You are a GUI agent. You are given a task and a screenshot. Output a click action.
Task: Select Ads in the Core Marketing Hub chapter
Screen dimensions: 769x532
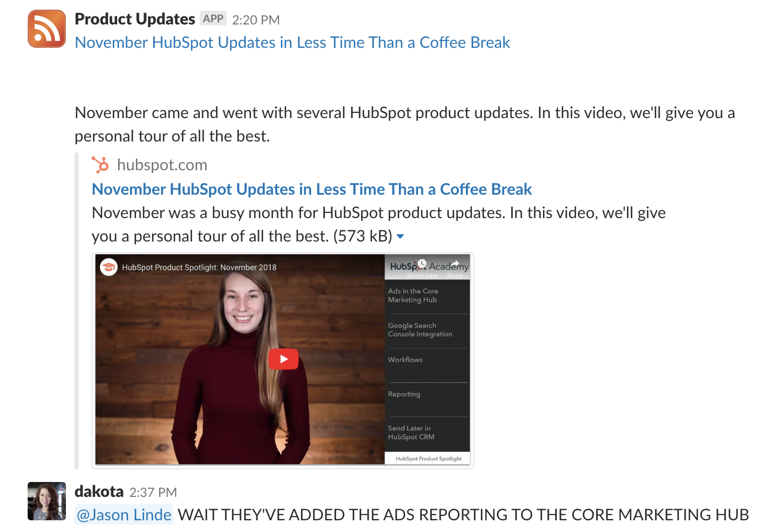(x=413, y=295)
